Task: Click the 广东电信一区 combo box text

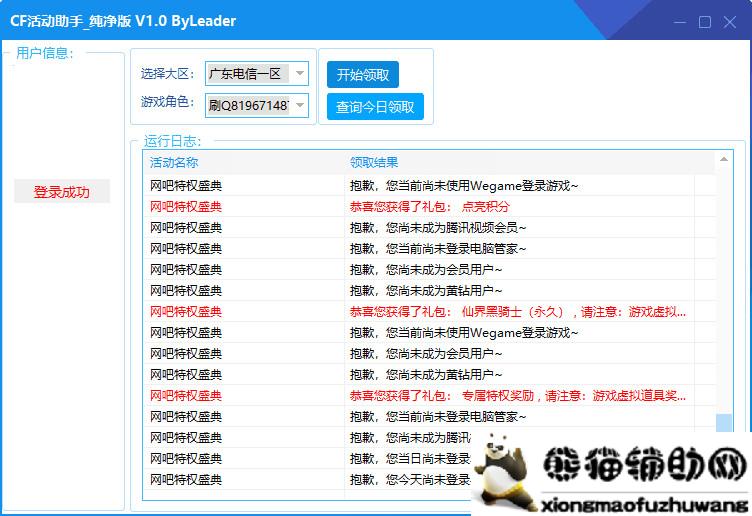Action: 248,73
